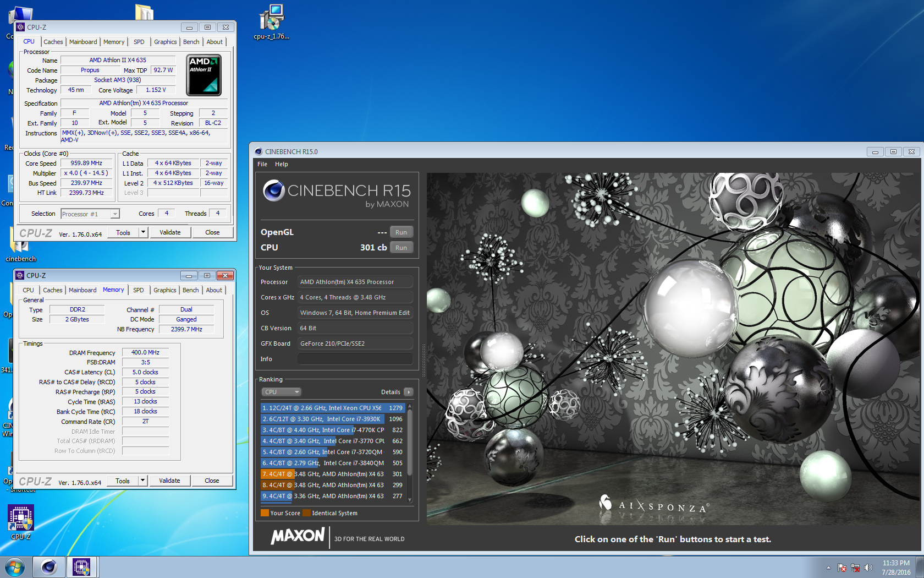Screen dimensions: 924x578
Task: Open the folder icon on the desktop top
Action: coord(144,12)
